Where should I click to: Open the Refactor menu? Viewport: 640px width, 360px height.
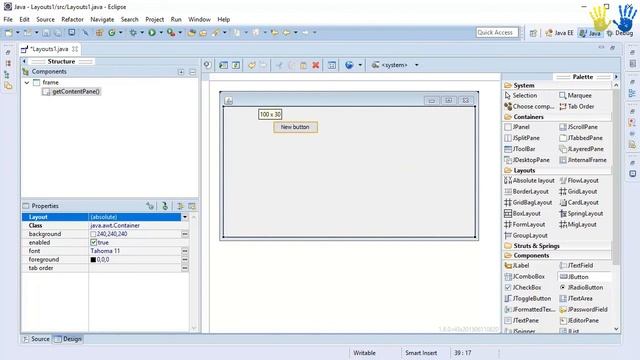pos(72,19)
